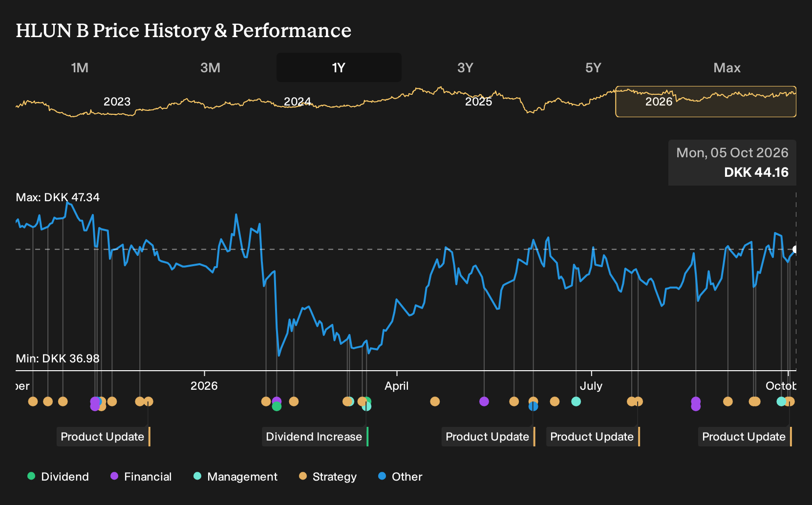Screen dimensions: 812x505
Task: Toggle Financial events in the legend
Action: coord(141,477)
